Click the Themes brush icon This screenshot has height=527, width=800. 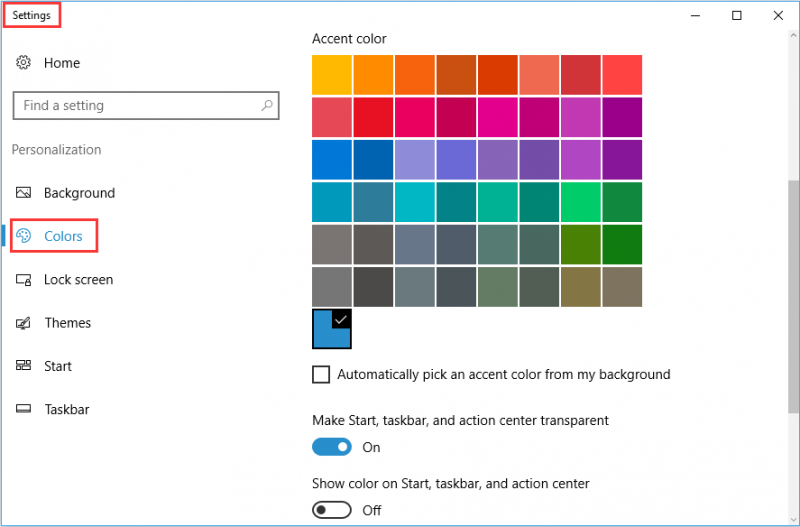tap(23, 323)
